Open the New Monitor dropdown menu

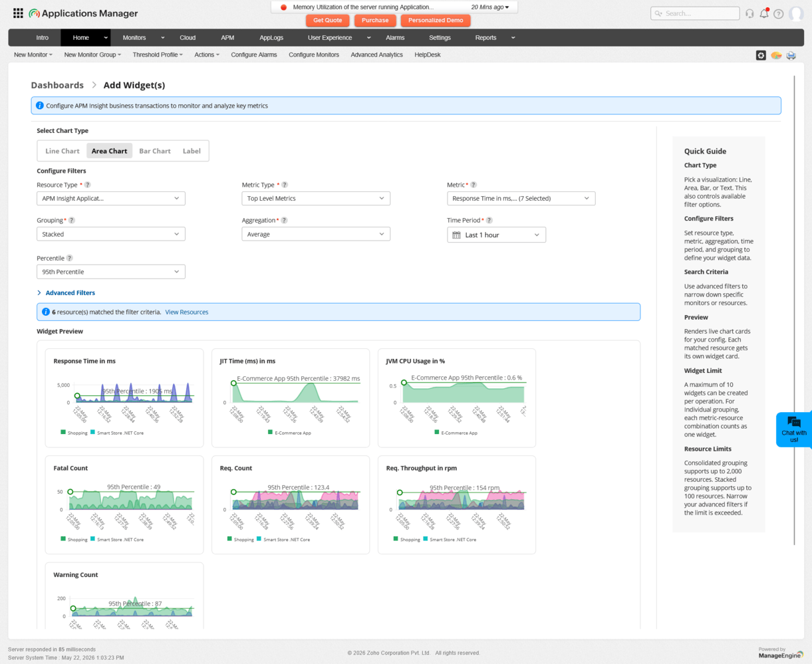click(x=33, y=55)
